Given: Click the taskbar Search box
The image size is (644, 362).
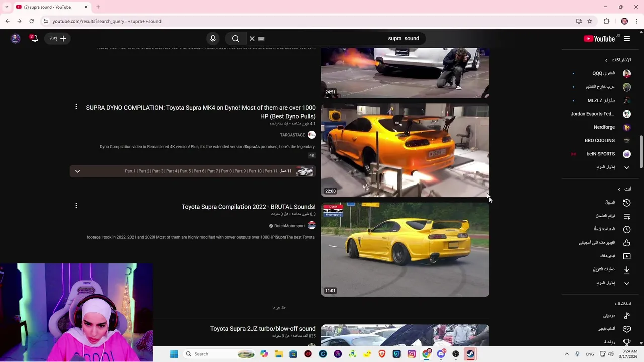Looking at the screenshot, I should [220, 354].
